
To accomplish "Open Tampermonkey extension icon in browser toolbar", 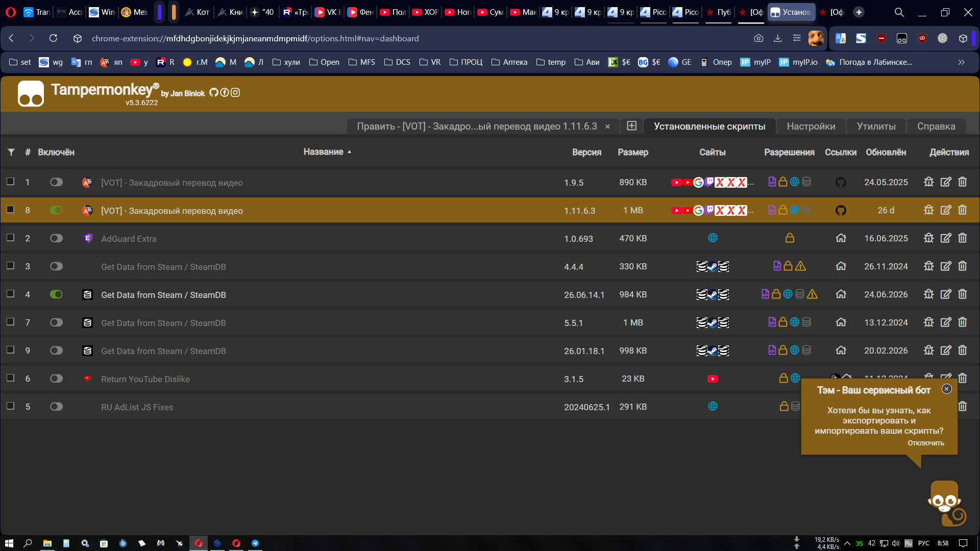I will 902,38.
